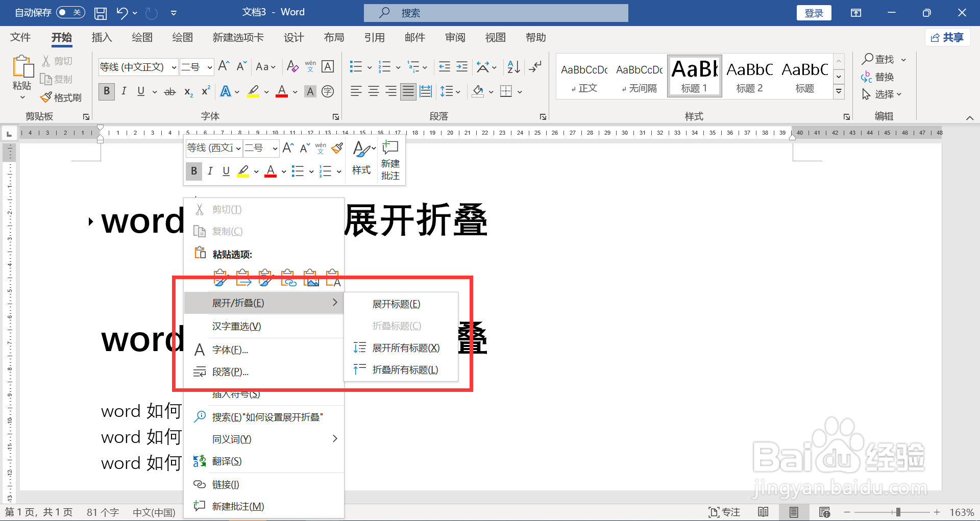Toggle Strikethrough formatting

[x=170, y=92]
